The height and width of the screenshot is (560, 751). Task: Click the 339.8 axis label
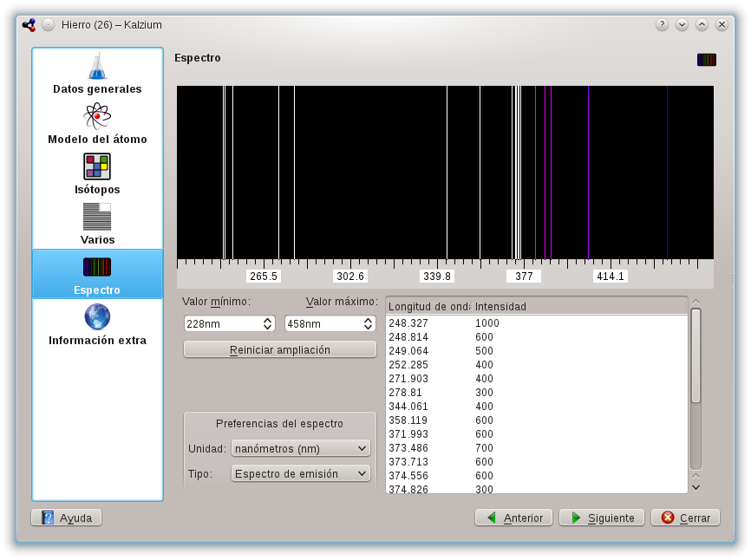[x=437, y=277]
